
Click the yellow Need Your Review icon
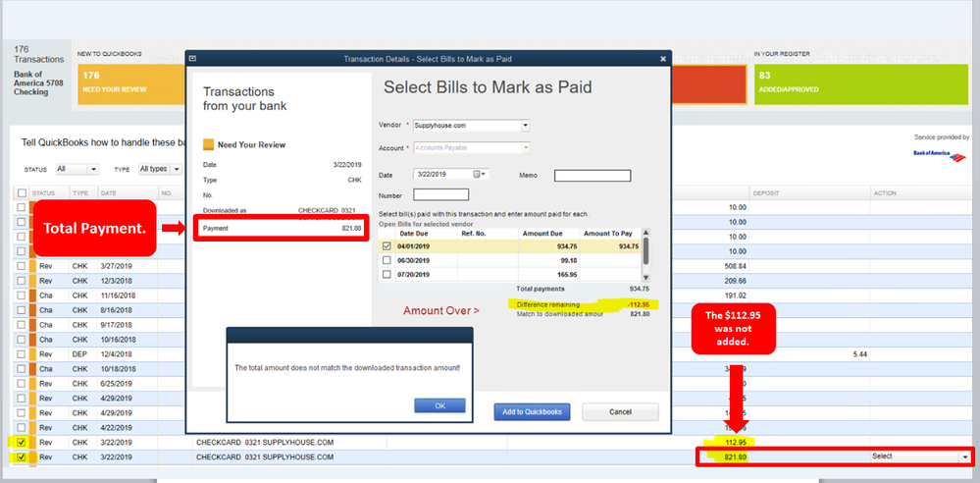(x=208, y=145)
